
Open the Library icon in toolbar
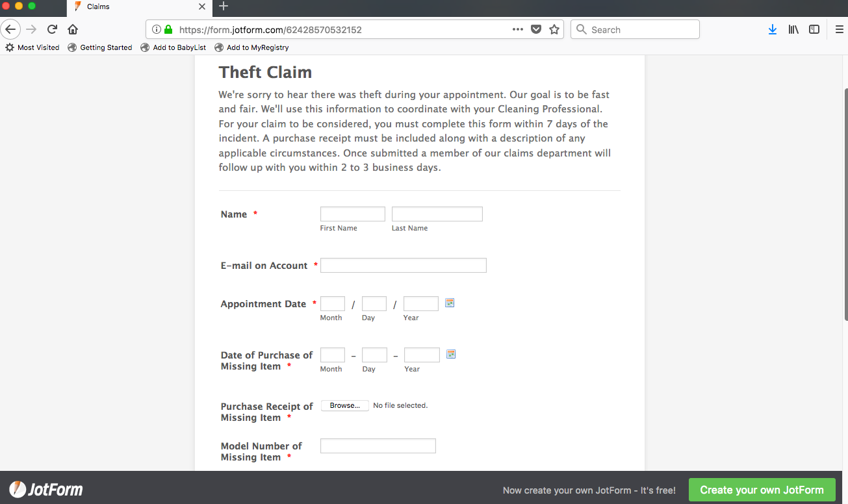click(793, 29)
